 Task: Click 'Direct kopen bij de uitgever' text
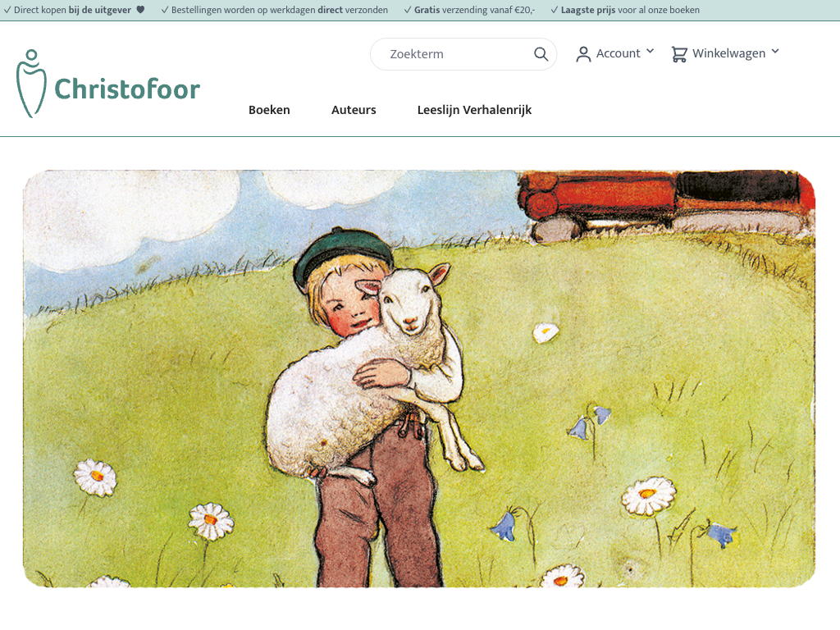(72, 10)
